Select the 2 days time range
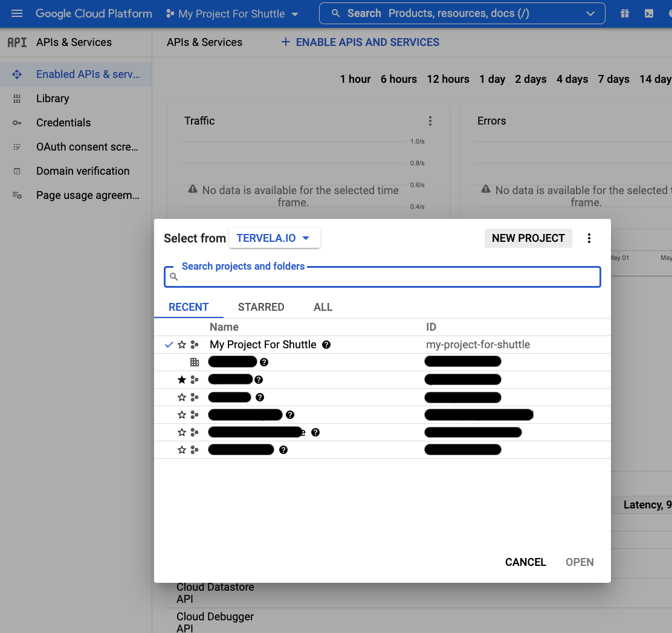 tap(531, 79)
